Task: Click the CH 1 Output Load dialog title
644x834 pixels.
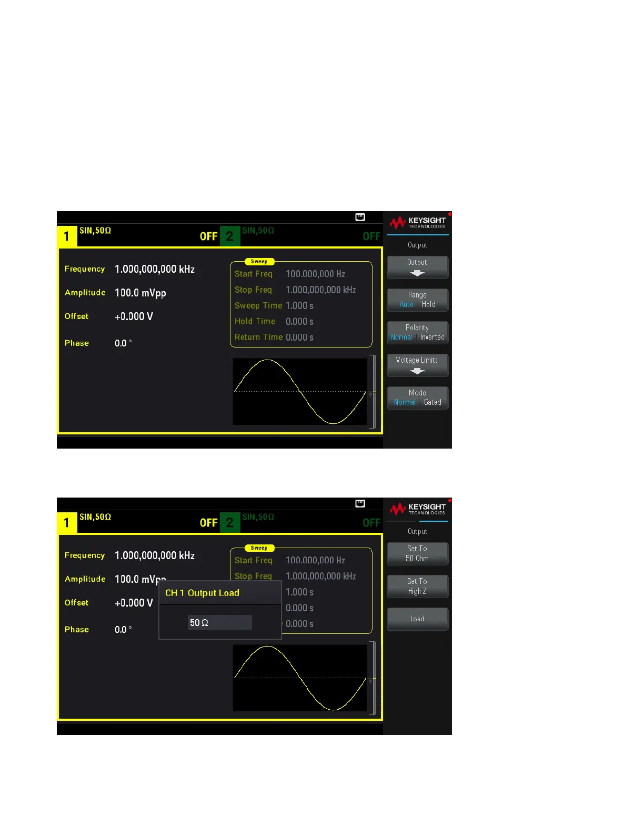Action: (202, 593)
